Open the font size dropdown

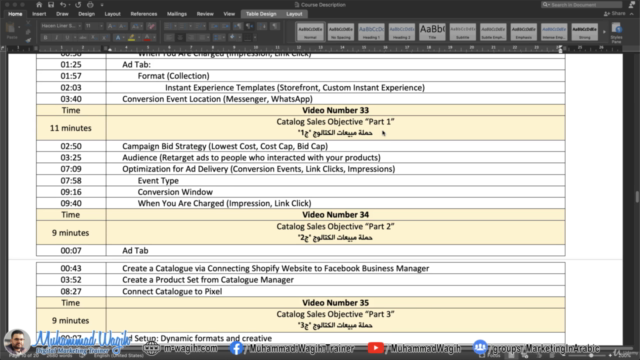coord(94,26)
